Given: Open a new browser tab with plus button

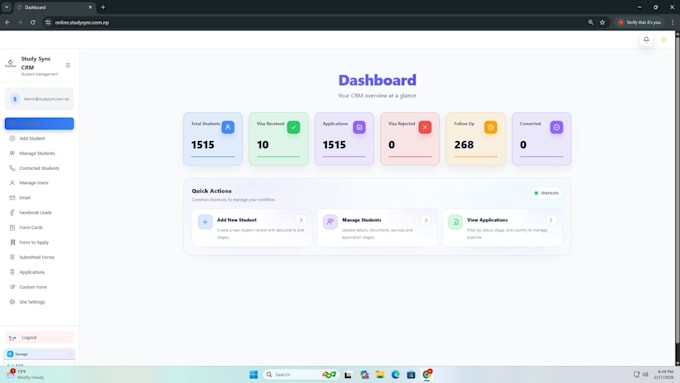Looking at the screenshot, I should (x=103, y=7).
